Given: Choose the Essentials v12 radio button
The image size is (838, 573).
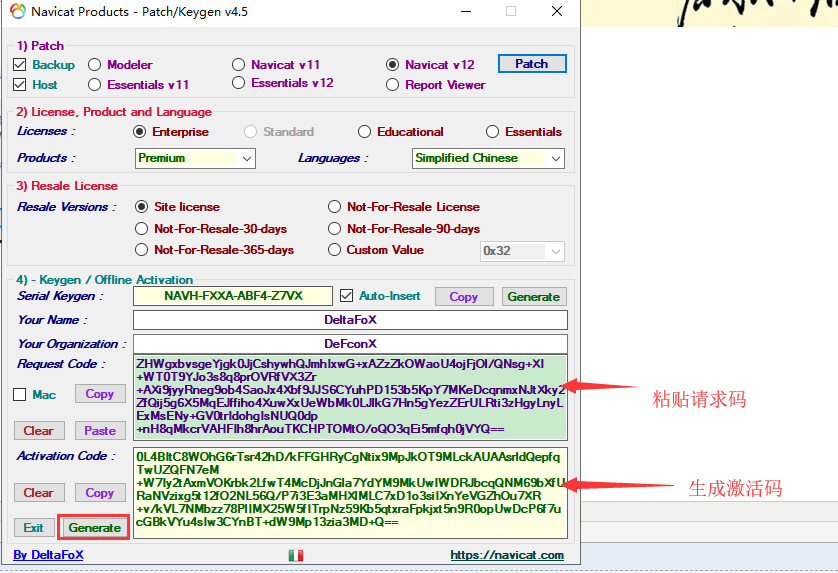Looking at the screenshot, I should (238, 83).
